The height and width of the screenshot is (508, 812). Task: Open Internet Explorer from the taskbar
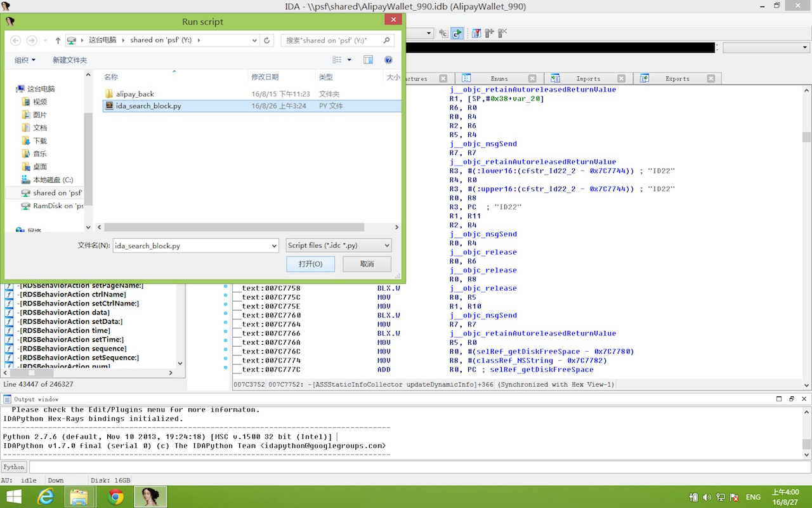pyautogui.click(x=46, y=497)
